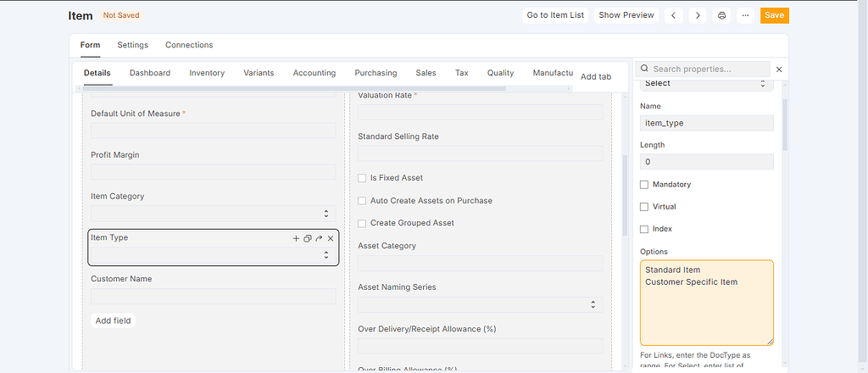Toggle Create Grouped Asset checkbox
The height and width of the screenshot is (373, 868).
coord(362,223)
